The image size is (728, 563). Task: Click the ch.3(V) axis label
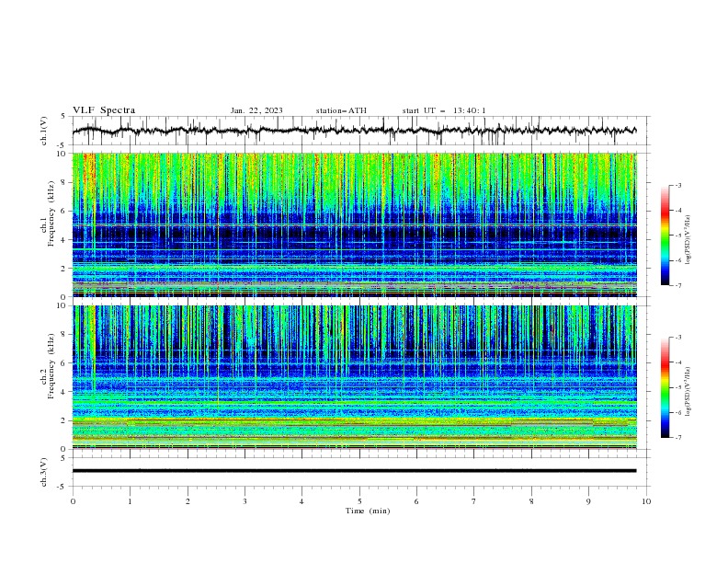[x=44, y=472]
